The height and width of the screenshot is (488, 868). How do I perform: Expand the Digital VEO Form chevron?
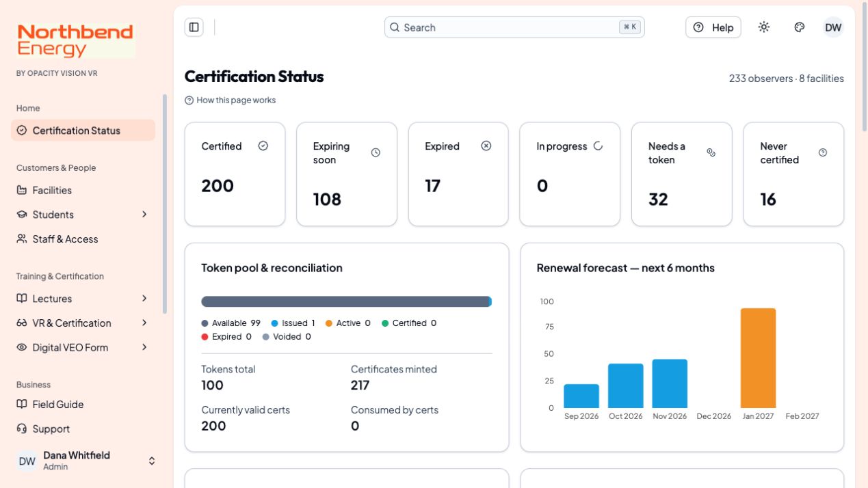[144, 347]
